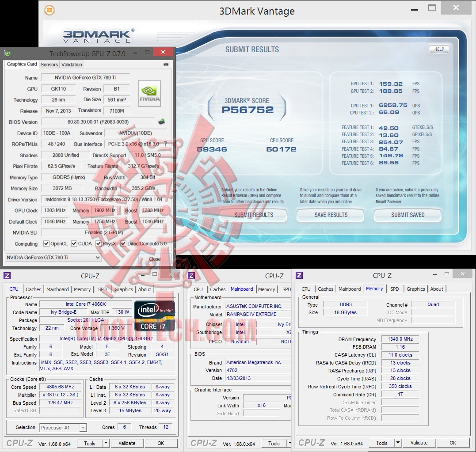Toggle the DirectCompute 5.0 checkbox

click(x=123, y=243)
